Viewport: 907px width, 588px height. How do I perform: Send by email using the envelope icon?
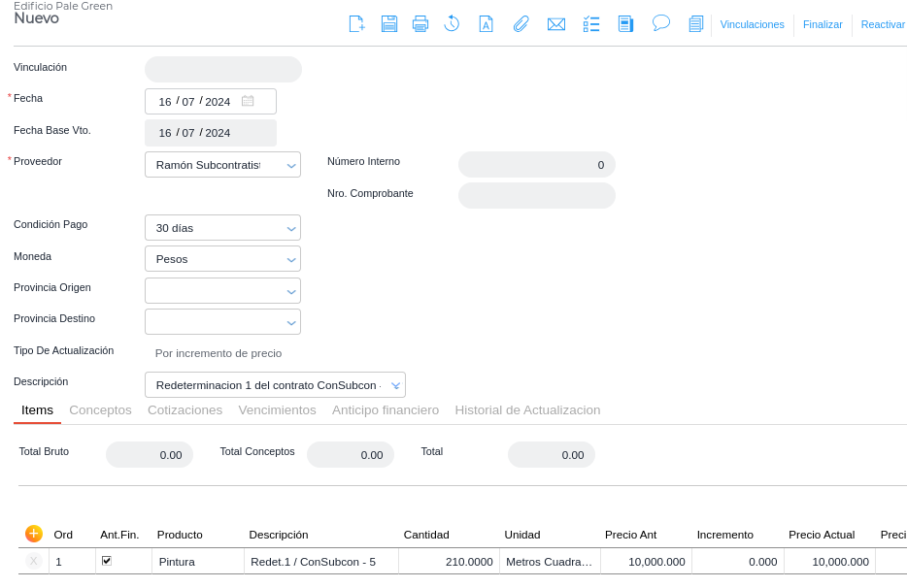(x=556, y=24)
